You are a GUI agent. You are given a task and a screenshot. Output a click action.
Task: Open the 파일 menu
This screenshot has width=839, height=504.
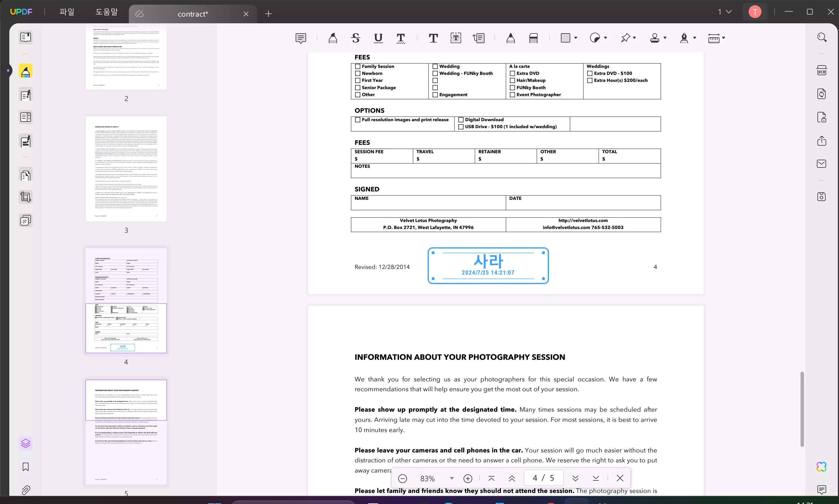pos(66,12)
